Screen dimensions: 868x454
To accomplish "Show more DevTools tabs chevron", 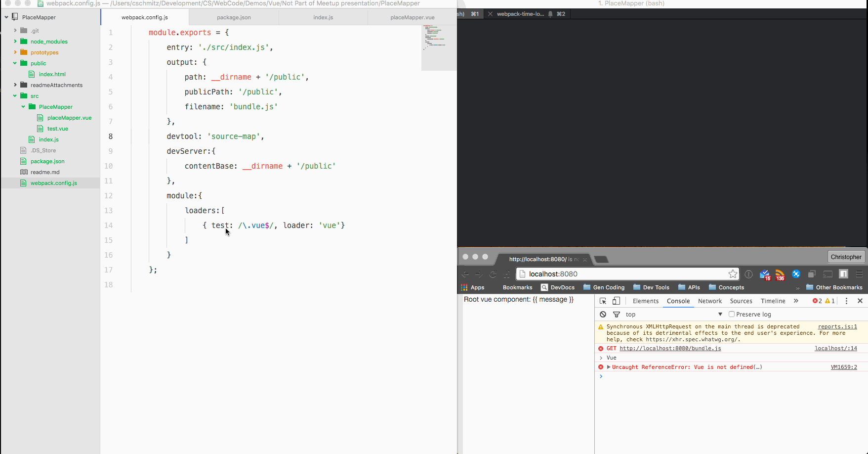I will tap(796, 301).
